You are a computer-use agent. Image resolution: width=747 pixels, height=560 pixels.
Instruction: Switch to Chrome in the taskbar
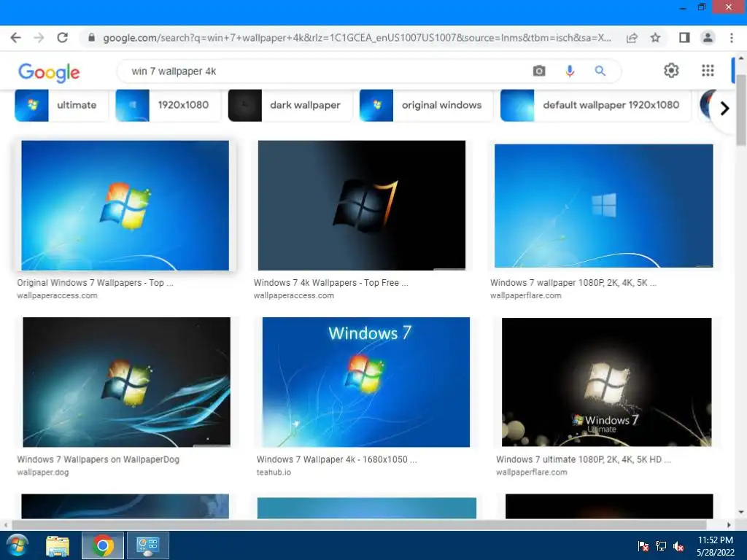tap(102, 545)
